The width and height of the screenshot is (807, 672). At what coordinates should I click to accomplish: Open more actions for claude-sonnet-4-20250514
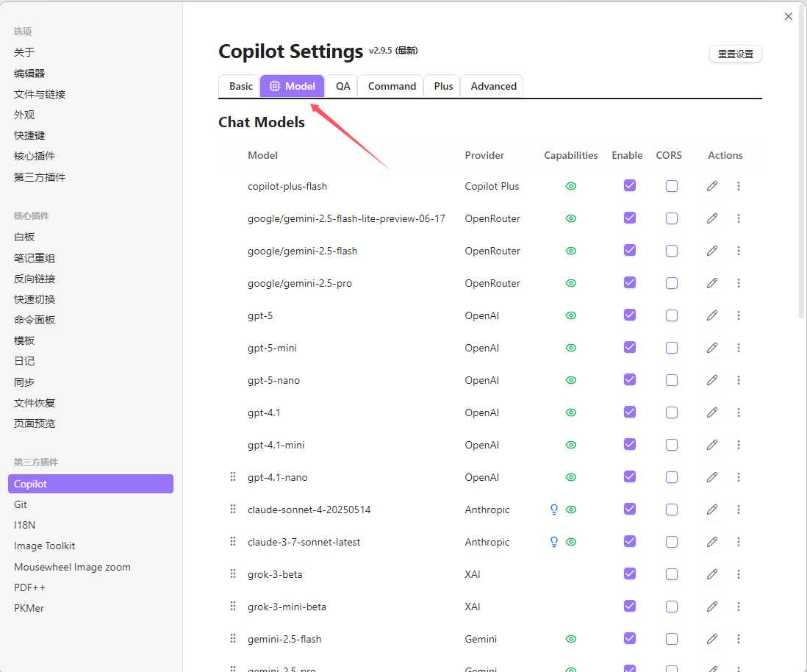coord(739,510)
